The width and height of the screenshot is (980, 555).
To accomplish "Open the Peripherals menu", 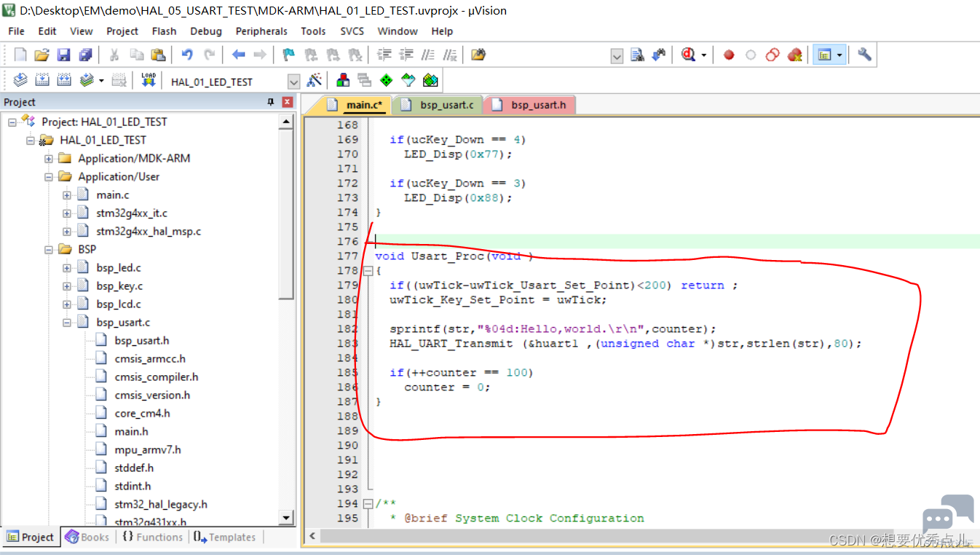I will [x=261, y=31].
